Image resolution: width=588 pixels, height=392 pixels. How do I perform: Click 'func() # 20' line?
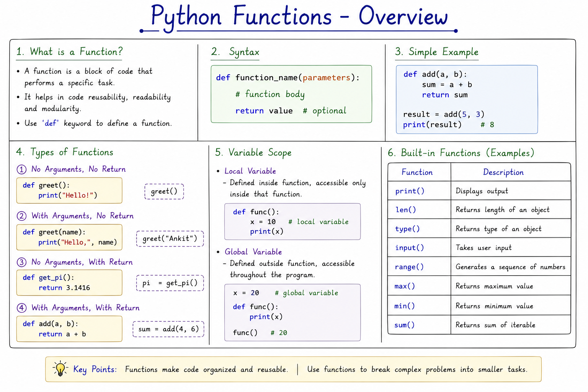point(260,333)
